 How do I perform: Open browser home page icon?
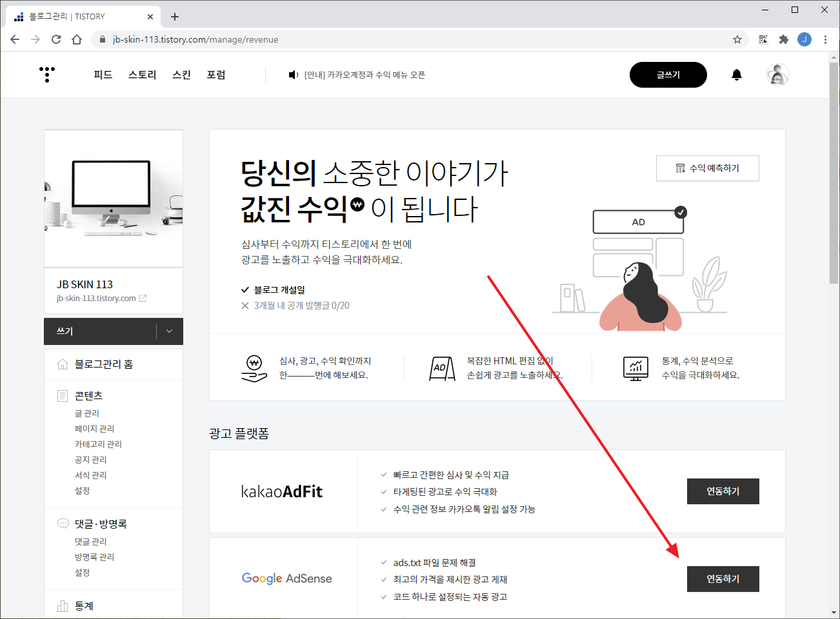coord(77,39)
